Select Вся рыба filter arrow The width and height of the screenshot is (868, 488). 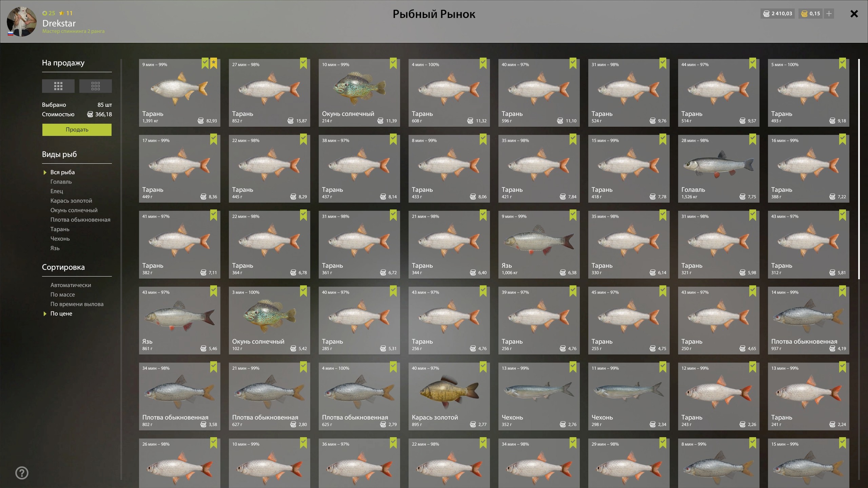point(45,172)
